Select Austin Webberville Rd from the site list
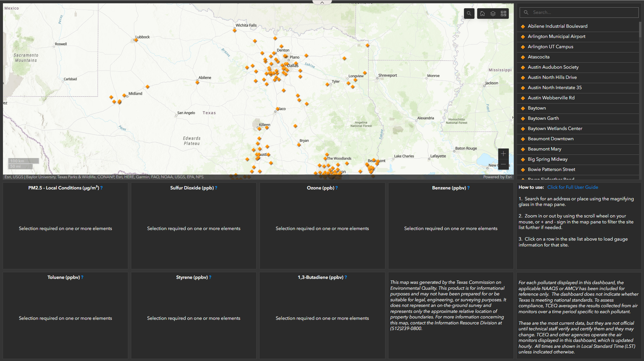The image size is (644, 361). point(551,98)
